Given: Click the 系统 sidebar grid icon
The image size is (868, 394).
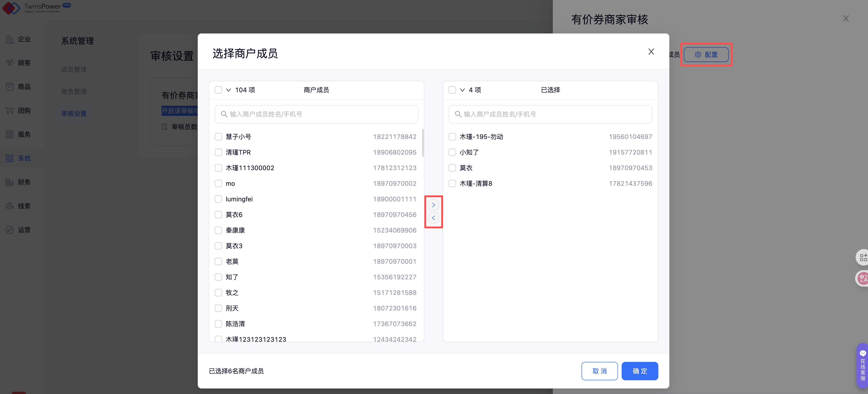Looking at the screenshot, I should (x=9, y=158).
